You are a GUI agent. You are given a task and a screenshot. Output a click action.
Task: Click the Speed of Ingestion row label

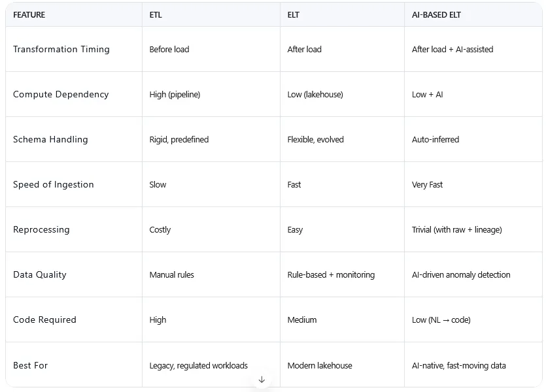coord(54,184)
